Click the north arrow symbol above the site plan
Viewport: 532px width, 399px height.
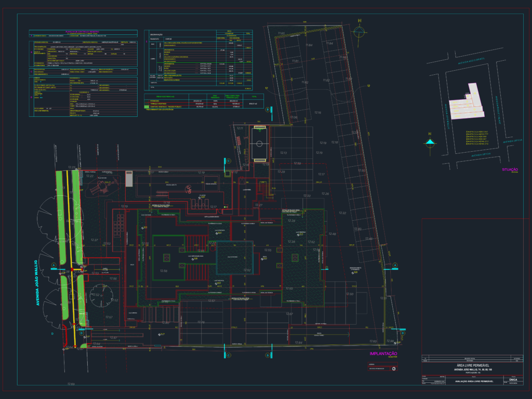pyautogui.click(x=360, y=33)
